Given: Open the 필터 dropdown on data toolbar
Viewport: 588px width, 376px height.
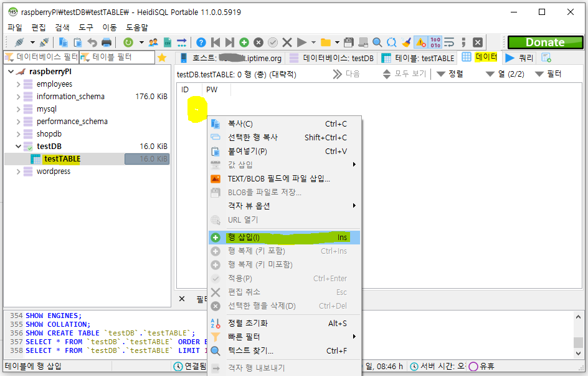Looking at the screenshot, I should click(x=548, y=74).
